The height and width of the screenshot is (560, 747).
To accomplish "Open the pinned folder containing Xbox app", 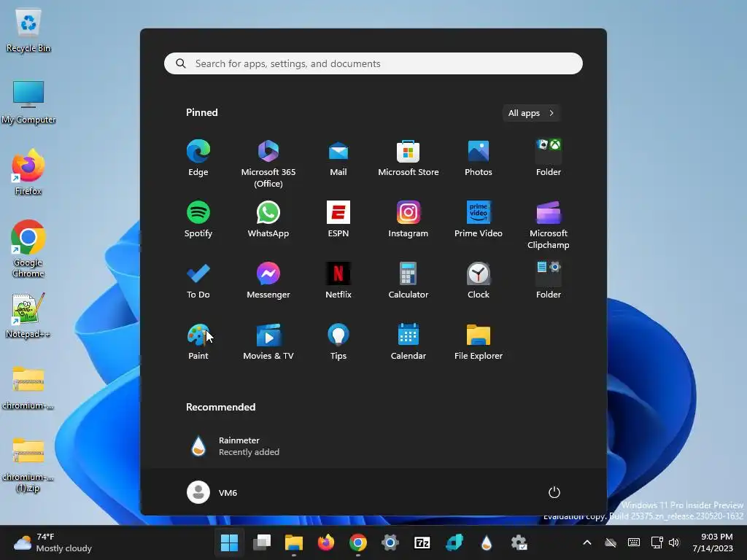I will tap(549, 158).
